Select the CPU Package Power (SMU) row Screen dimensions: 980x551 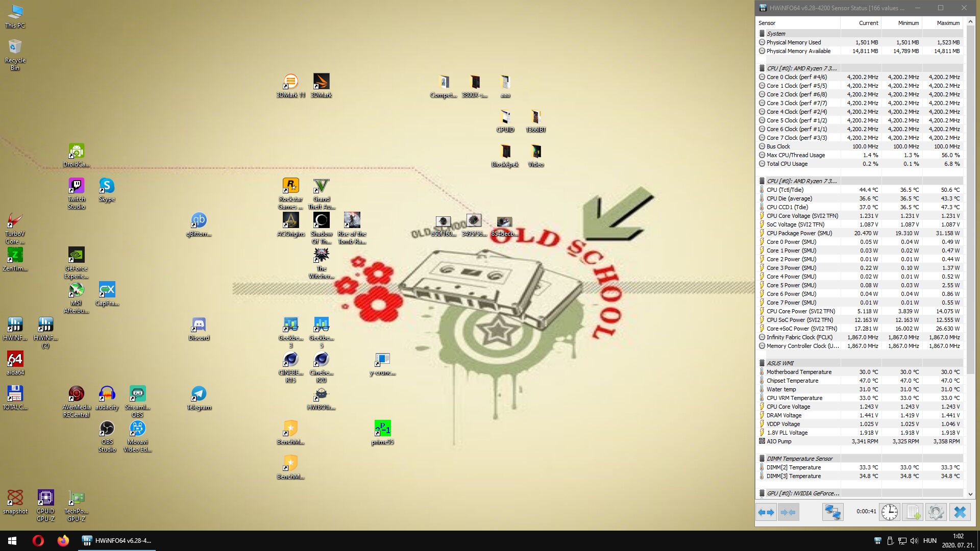coord(860,233)
